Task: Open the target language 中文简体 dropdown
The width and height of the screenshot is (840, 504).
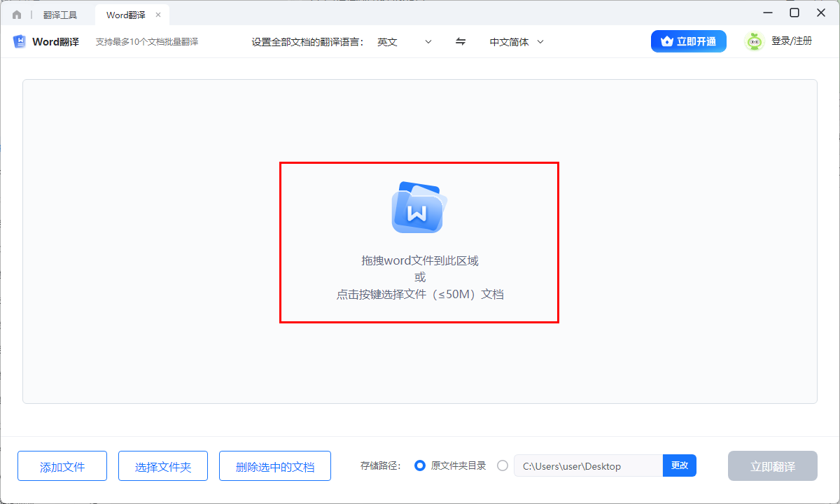Action: (517, 42)
